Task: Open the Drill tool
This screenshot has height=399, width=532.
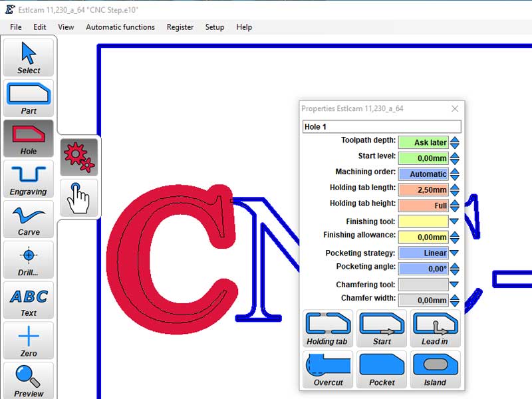Action: coord(29,260)
